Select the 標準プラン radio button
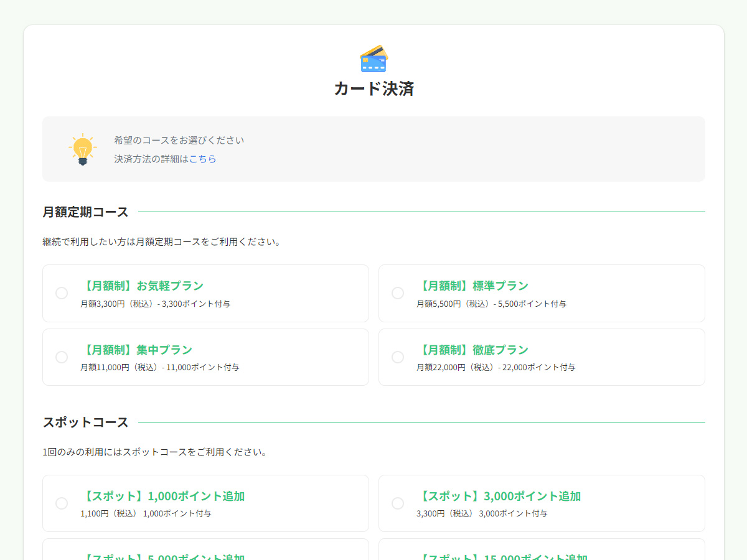 pos(398,293)
